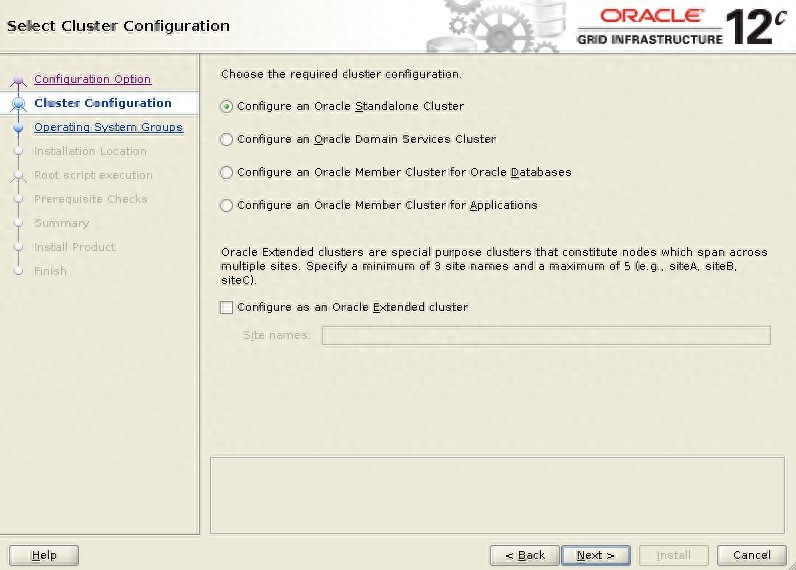This screenshot has width=796, height=570.
Task: Click the Installation Location step in sidebar
Action: [x=90, y=151]
